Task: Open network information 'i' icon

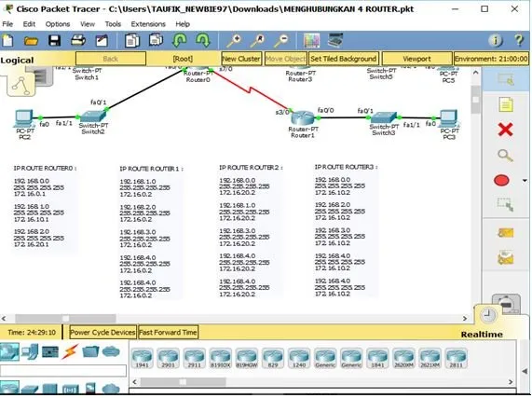Action: point(495,41)
